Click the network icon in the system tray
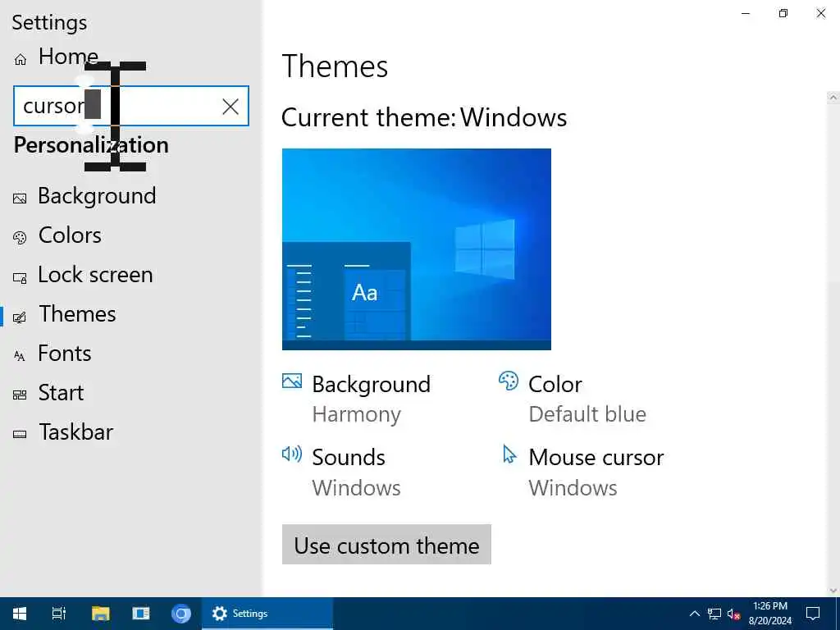Image resolution: width=840 pixels, height=630 pixels. [x=714, y=614]
